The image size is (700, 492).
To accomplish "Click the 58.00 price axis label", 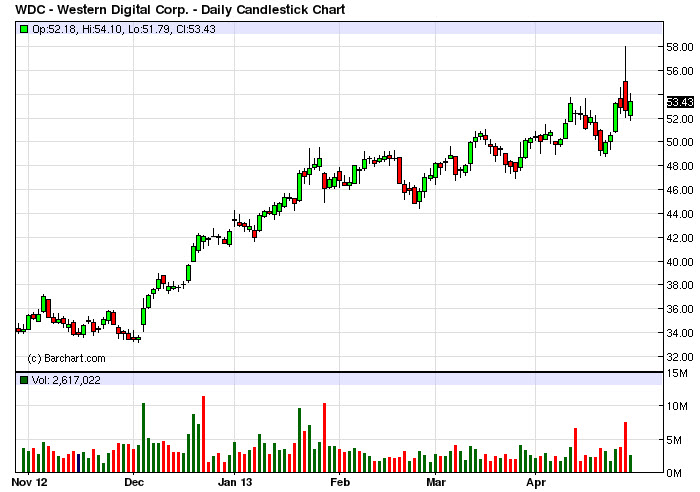I will point(679,47).
